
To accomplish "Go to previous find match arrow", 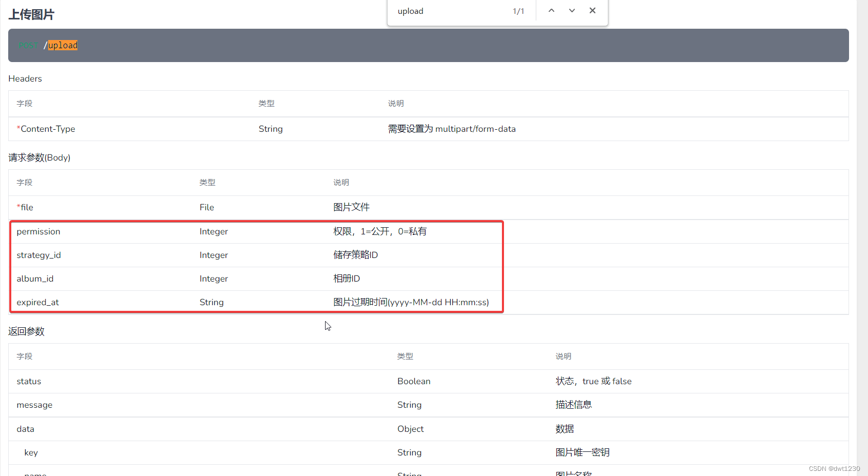I will coord(551,11).
